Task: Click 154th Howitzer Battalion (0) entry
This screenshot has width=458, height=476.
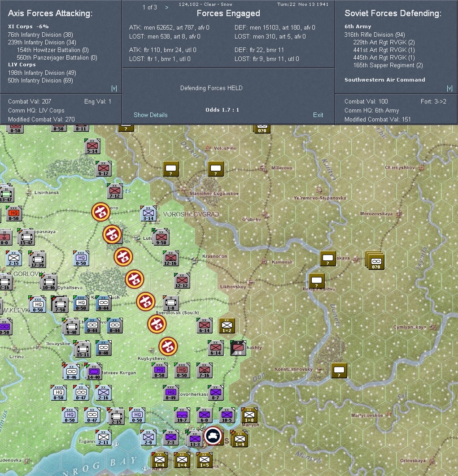Action: pos(53,50)
